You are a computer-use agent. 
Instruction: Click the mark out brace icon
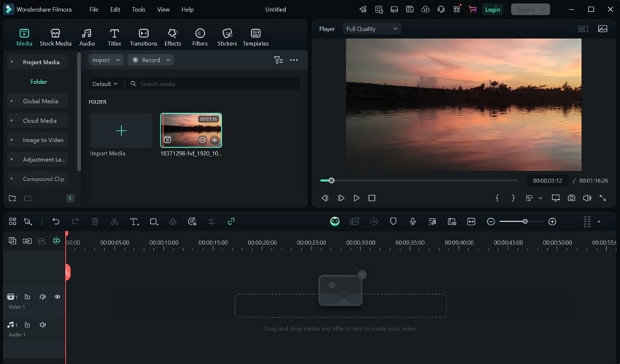[514, 198]
